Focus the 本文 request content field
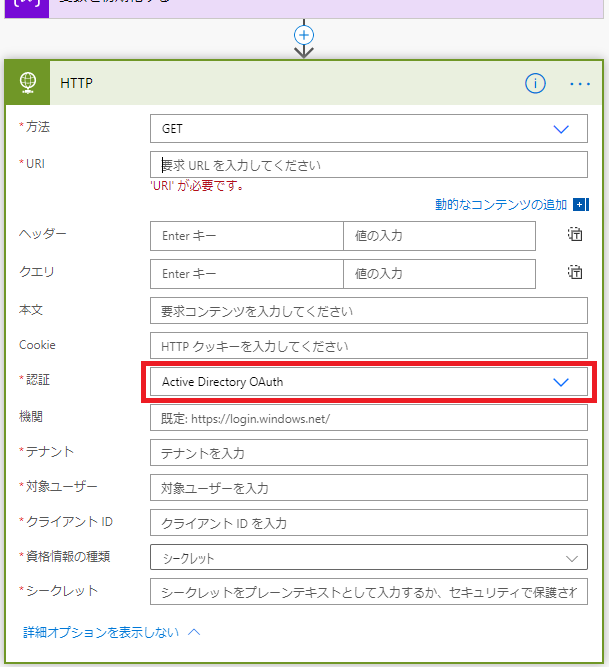This screenshot has height=667, width=609. point(369,311)
